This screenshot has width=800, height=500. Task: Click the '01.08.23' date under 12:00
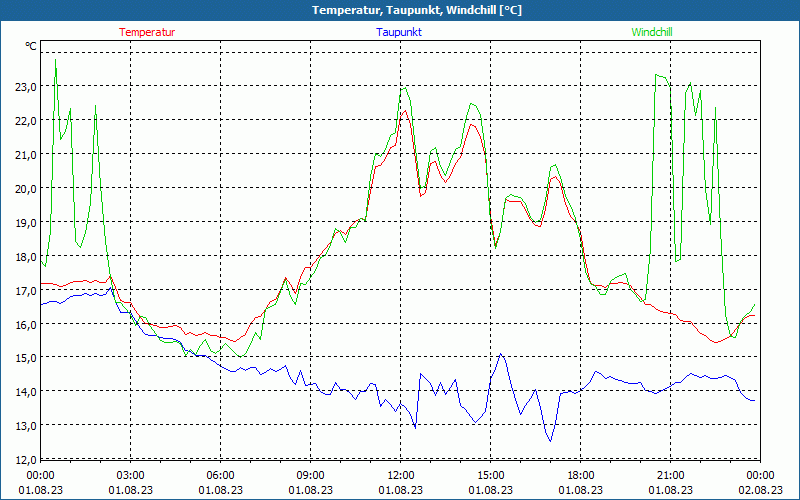click(x=401, y=490)
